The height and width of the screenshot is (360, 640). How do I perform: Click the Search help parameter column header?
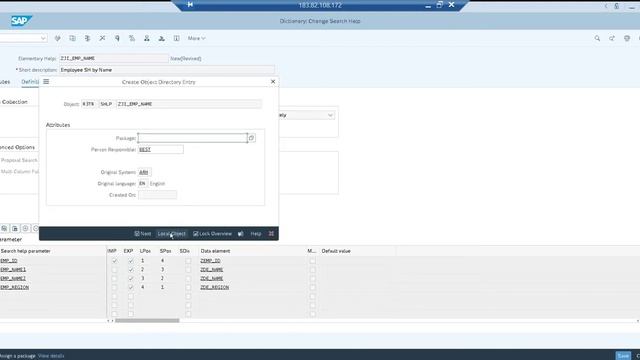26,251
